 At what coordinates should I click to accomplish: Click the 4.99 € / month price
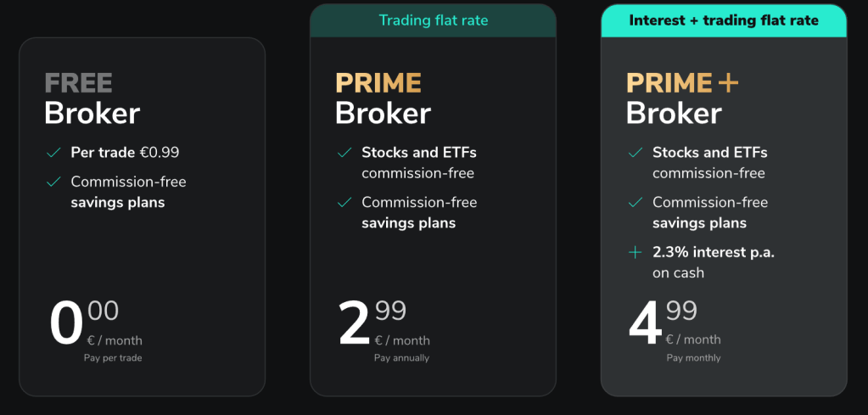[x=675, y=324]
